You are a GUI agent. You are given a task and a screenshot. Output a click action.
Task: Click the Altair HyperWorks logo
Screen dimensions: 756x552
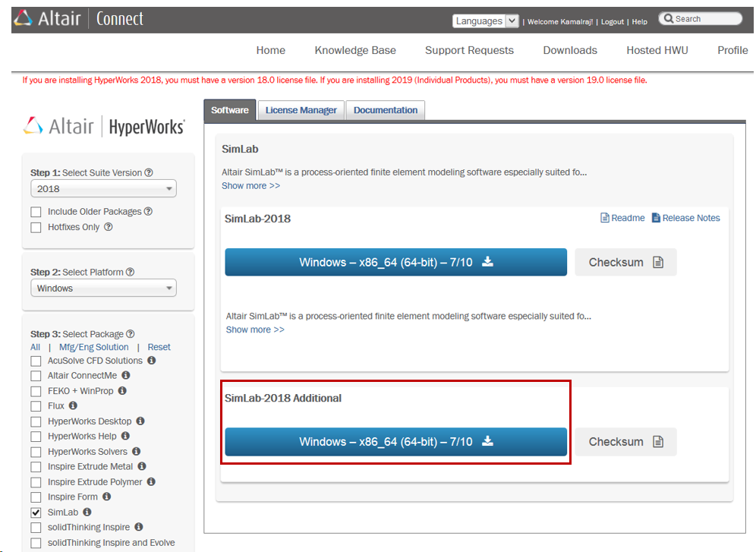click(x=104, y=126)
